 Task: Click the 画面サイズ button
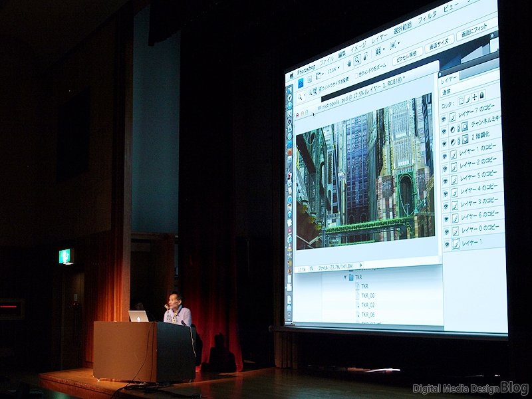pyautogui.click(x=439, y=45)
